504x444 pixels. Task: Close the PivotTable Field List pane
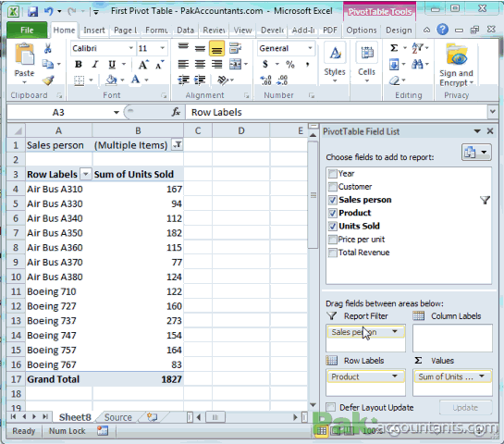(490, 131)
